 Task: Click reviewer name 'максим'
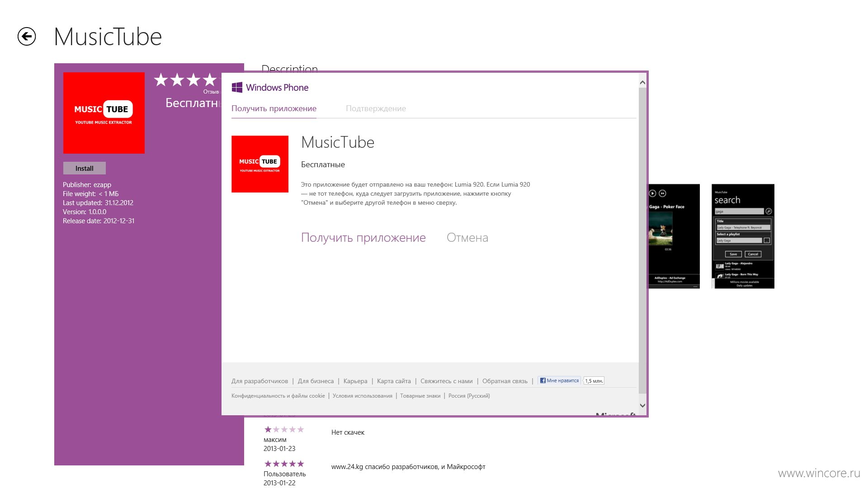coord(275,440)
